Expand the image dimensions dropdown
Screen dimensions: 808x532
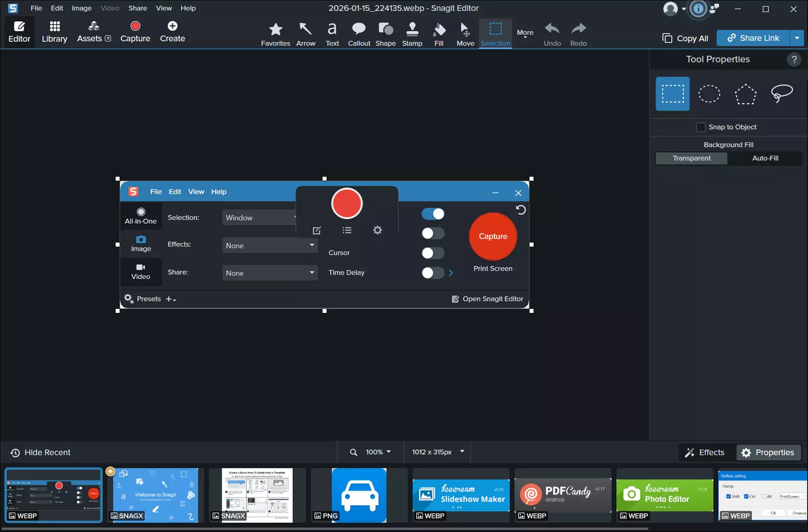pyautogui.click(x=462, y=452)
